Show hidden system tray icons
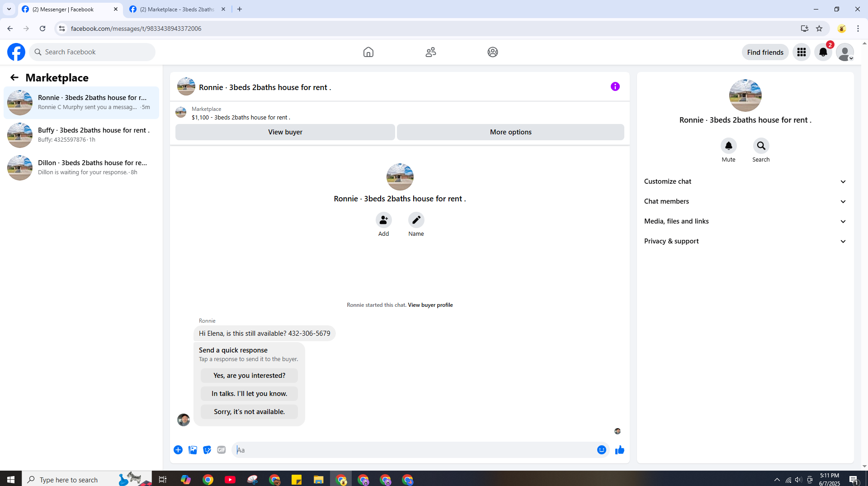The width and height of the screenshot is (868, 486). pyautogui.click(x=777, y=480)
